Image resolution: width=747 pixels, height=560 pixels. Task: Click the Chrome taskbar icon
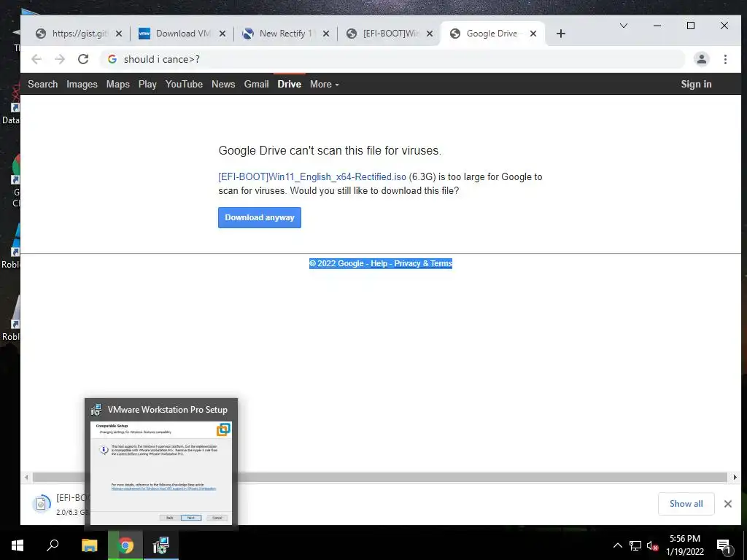[x=125, y=545]
